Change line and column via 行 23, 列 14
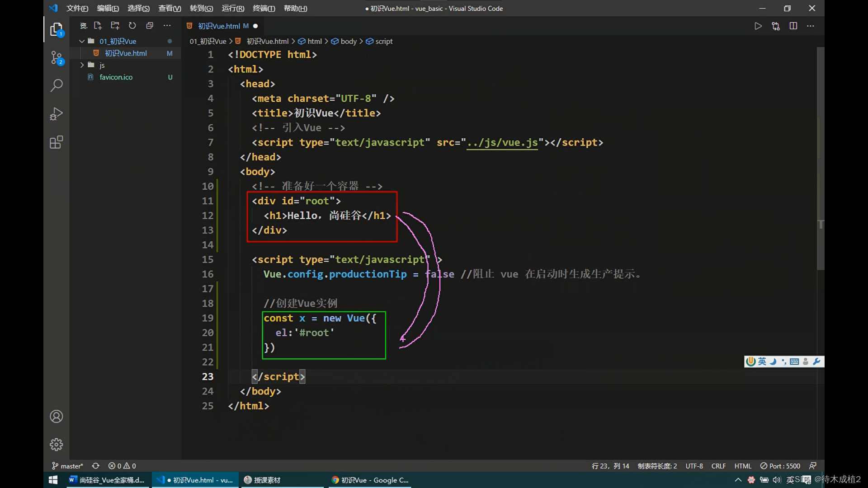Screen dimensions: 868x488 click(x=610, y=466)
